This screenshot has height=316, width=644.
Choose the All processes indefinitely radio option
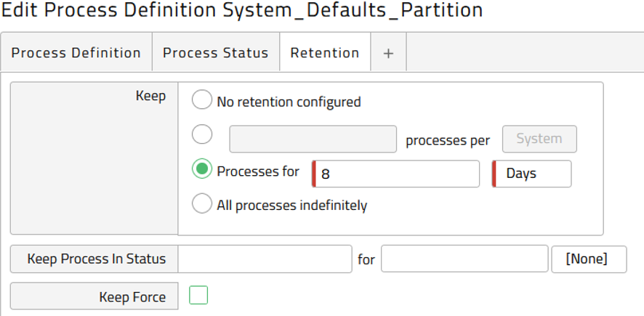tap(201, 203)
